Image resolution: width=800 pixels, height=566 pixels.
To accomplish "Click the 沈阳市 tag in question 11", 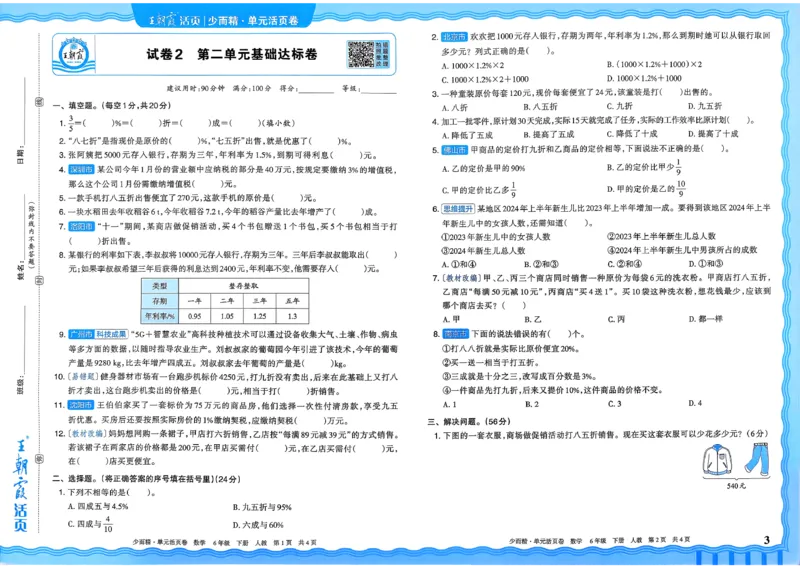I will tap(81, 405).
